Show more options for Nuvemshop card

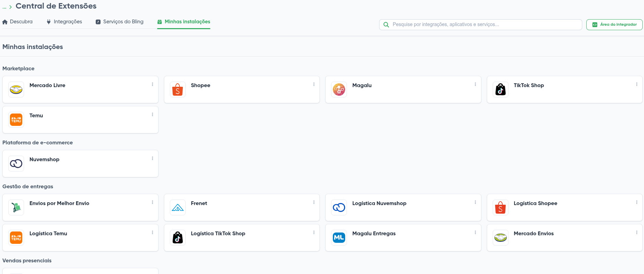152,158
